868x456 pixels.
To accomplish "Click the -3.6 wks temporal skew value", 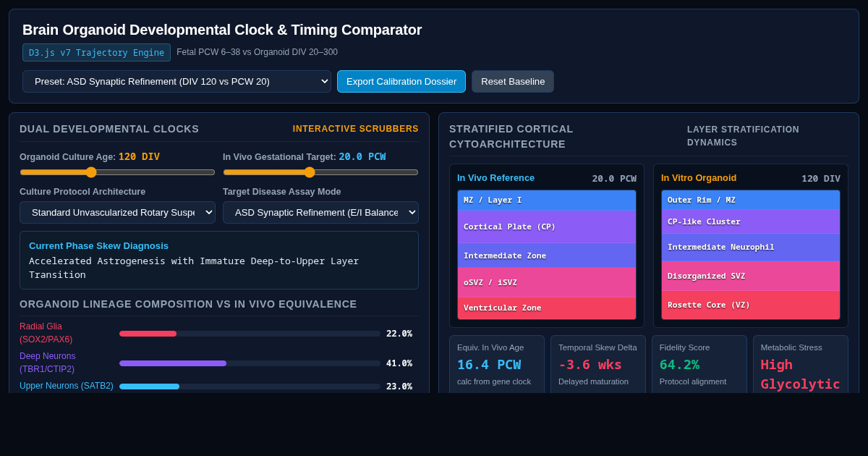I will [590, 364].
